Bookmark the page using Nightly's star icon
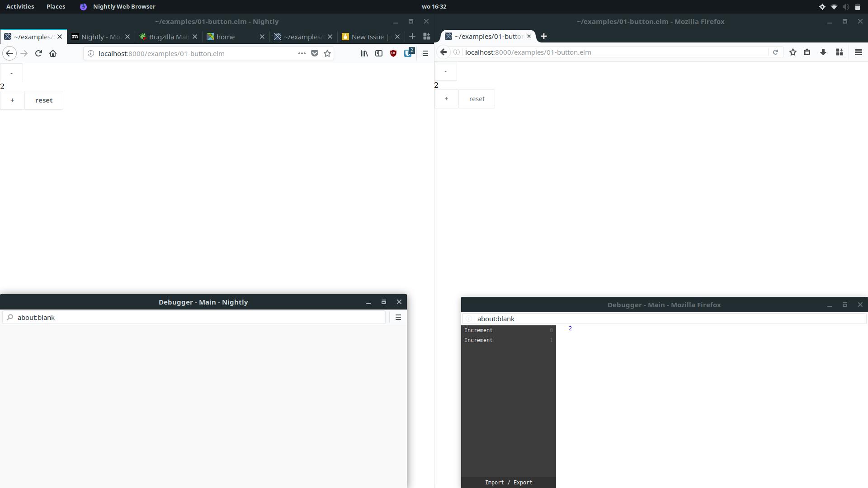 coord(327,53)
